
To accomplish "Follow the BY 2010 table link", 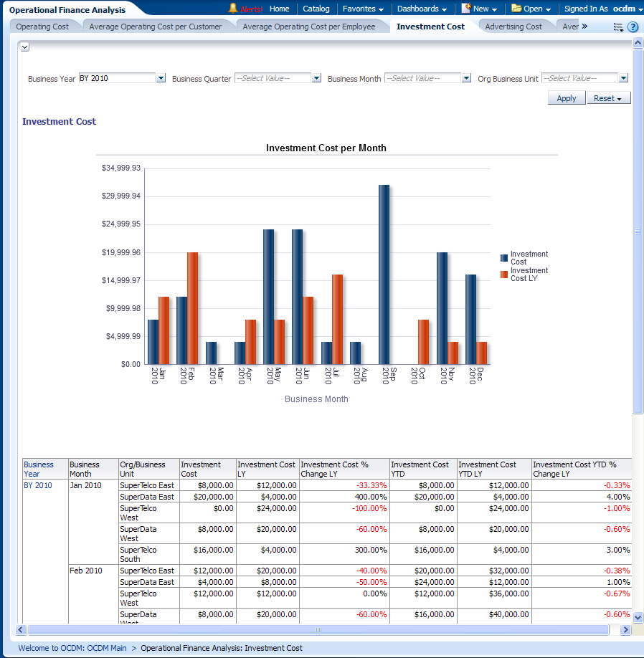I will (38, 485).
